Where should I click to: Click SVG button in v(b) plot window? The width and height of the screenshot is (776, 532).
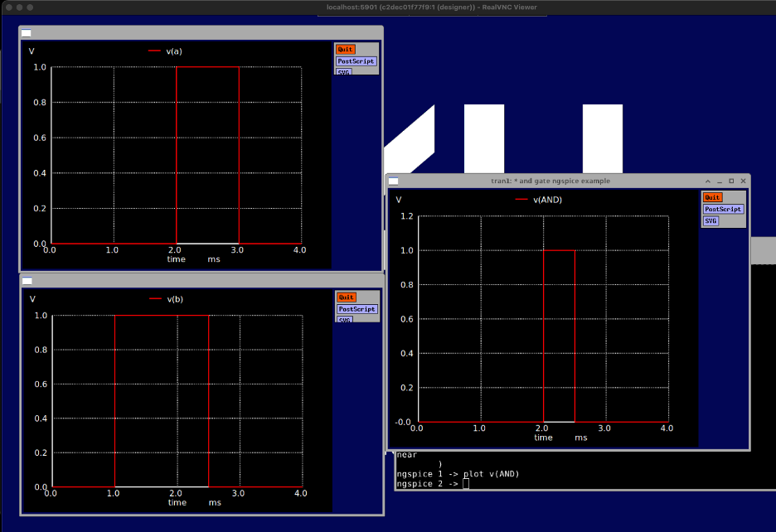[x=344, y=319]
